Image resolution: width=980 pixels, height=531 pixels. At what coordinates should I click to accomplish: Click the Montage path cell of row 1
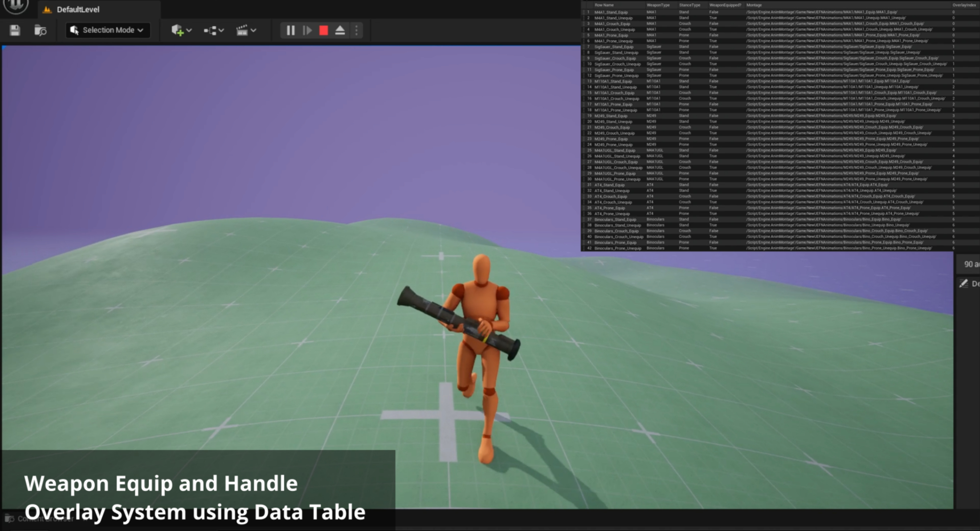(x=822, y=12)
